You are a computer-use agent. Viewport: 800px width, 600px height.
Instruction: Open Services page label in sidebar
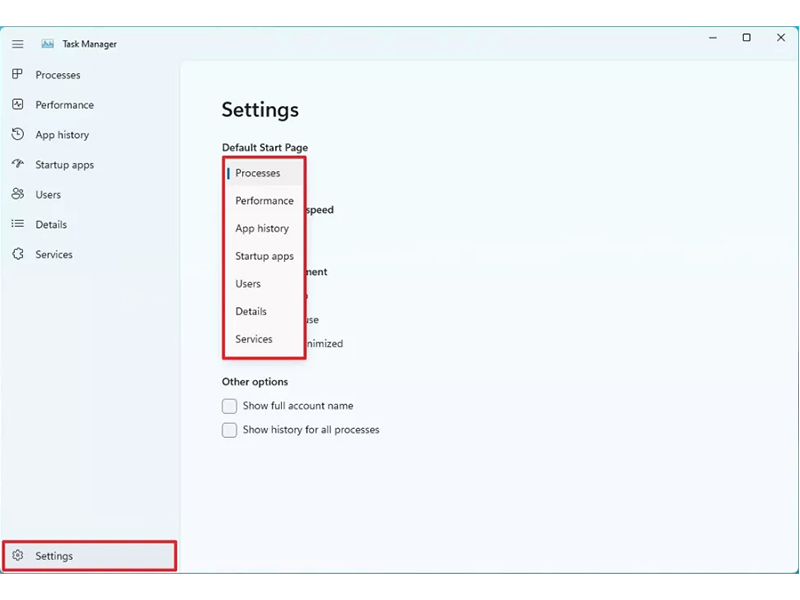54,254
